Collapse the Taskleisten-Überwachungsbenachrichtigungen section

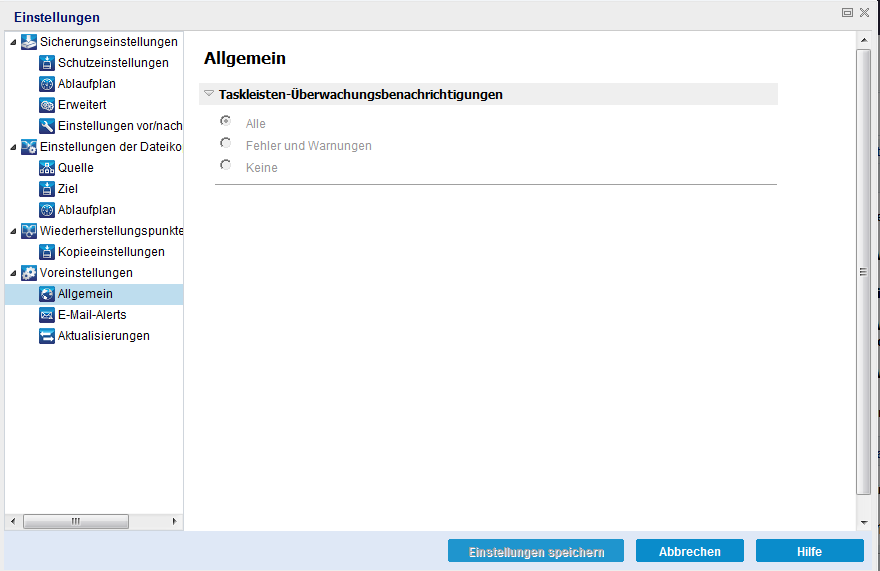click(x=209, y=94)
